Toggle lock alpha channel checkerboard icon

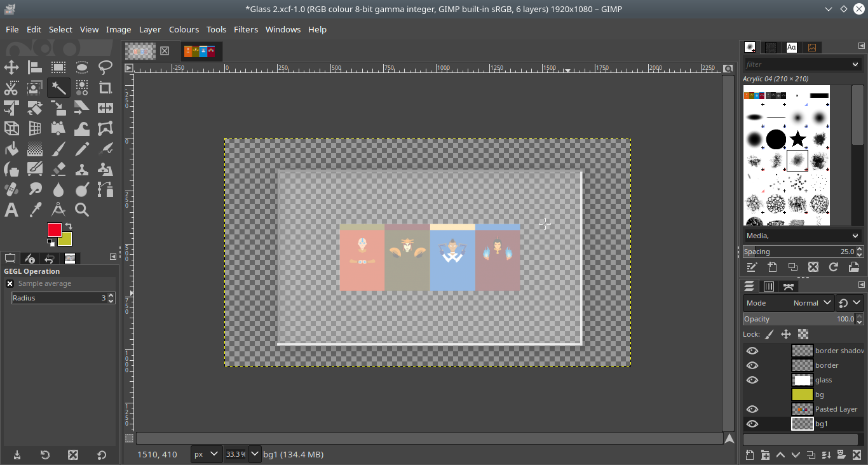(x=803, y=334)
